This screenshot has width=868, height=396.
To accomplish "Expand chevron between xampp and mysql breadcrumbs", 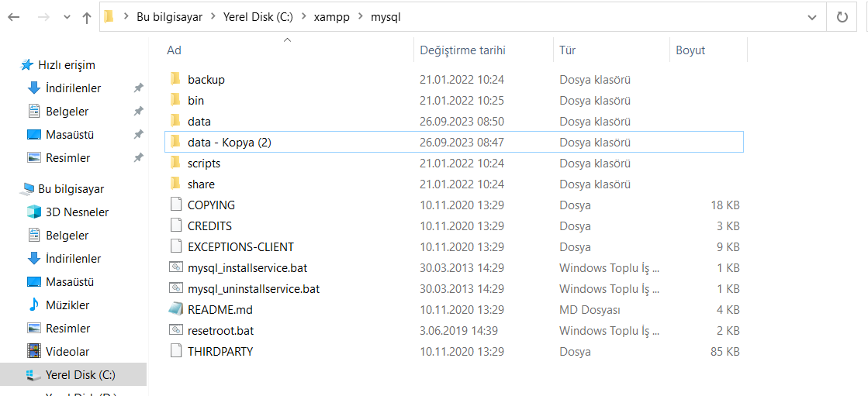I will coord(361,17).
